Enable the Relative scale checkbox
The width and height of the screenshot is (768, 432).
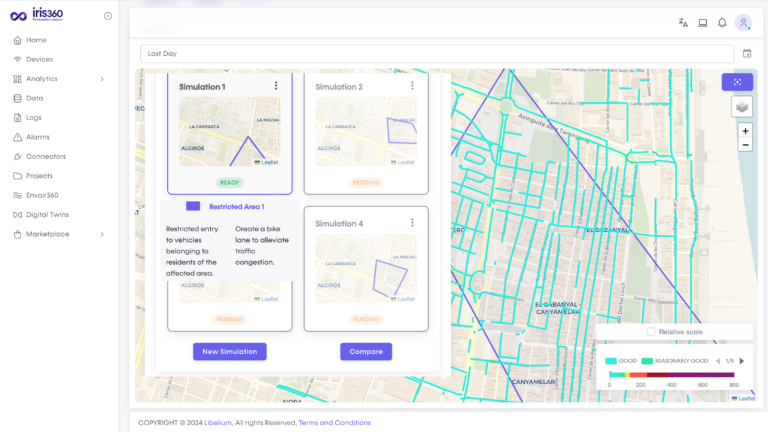(x=651, y=331)
